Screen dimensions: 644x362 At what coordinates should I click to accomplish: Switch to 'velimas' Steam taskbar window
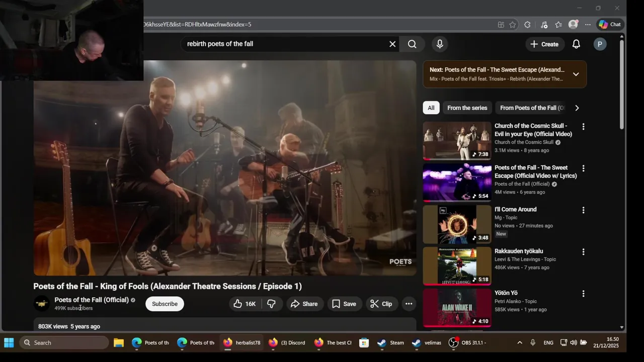tap(427, 343)
